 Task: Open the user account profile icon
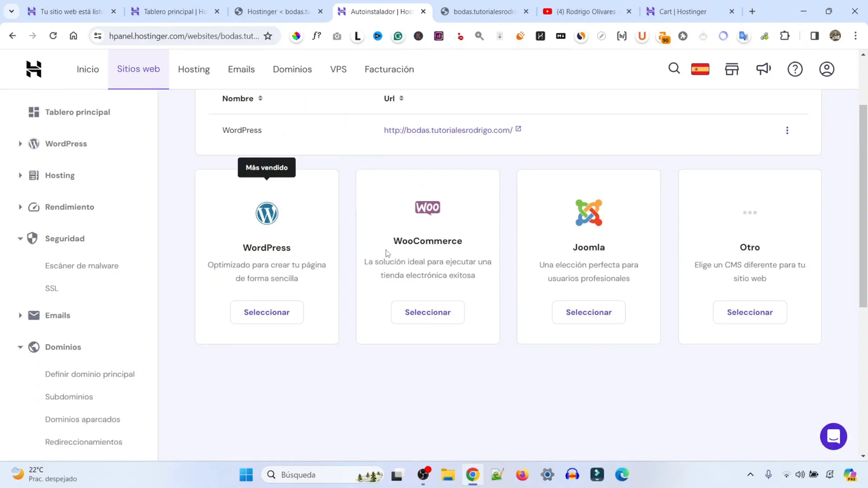coord(827,69)
